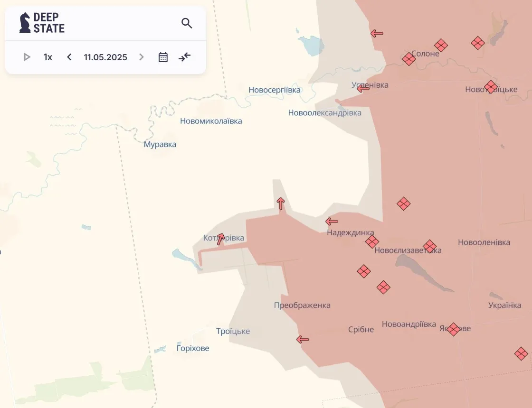Select the clash marker near Новотроїцьке
The image size is (532, 408).
(491, 86)
